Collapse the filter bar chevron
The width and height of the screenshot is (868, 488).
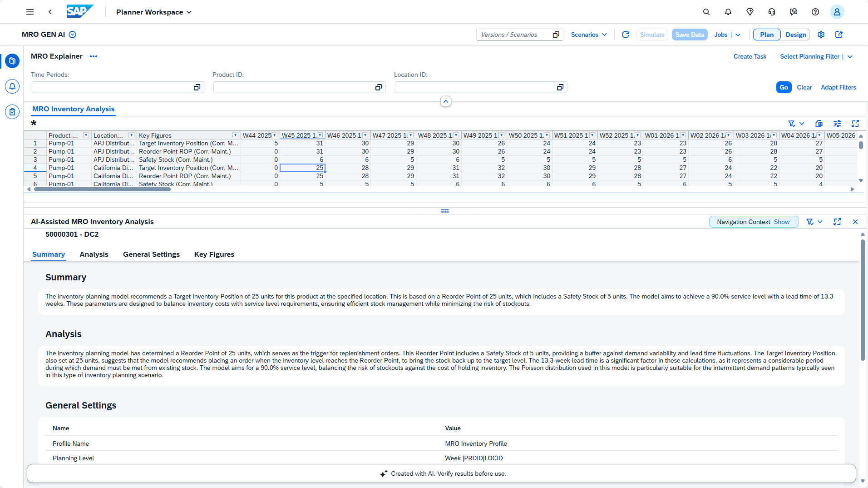(x=446, y=101)
